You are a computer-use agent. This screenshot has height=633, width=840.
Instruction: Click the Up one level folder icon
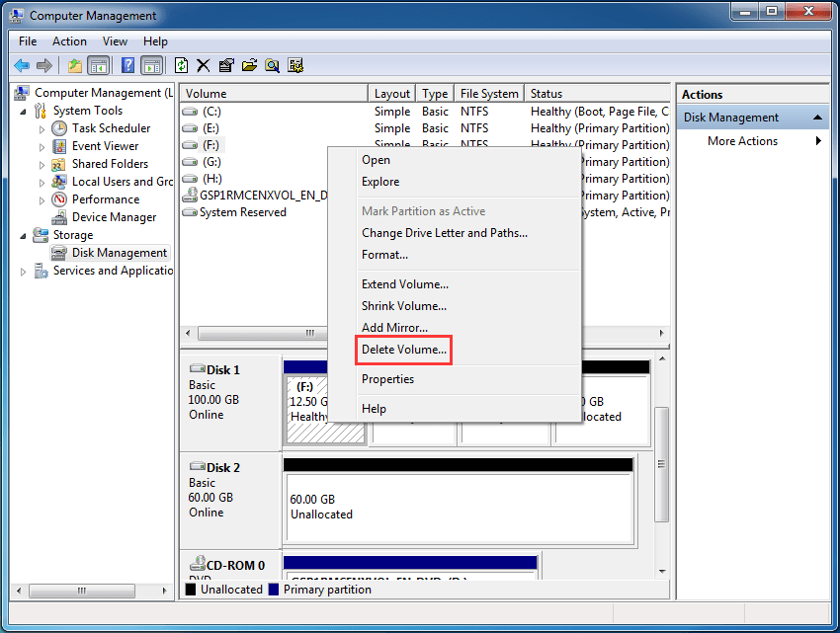(75, 66)
